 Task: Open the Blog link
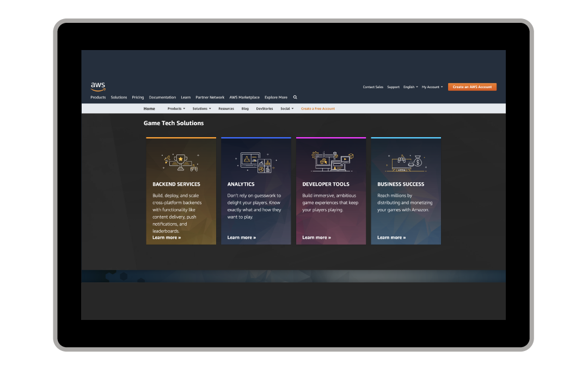click(245, 109)
